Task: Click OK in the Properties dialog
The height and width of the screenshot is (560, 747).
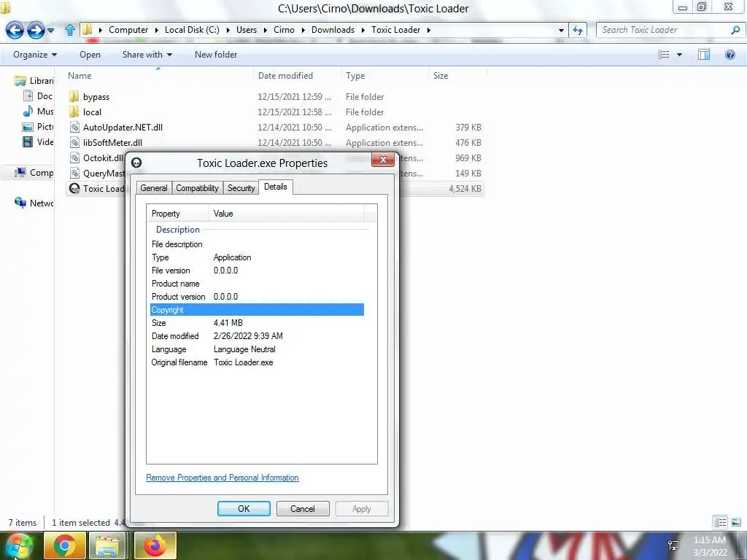Action: 244,508
